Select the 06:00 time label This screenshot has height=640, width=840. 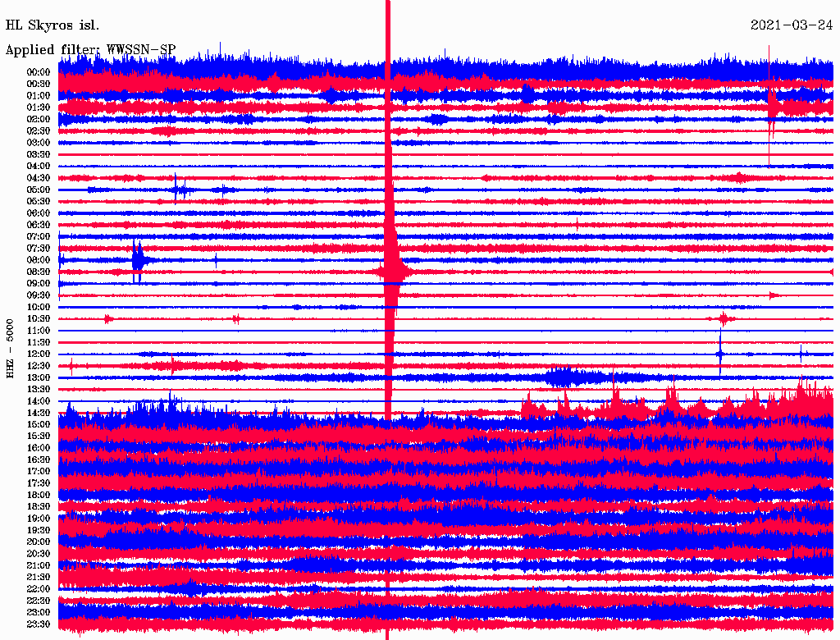pos(39,213)
